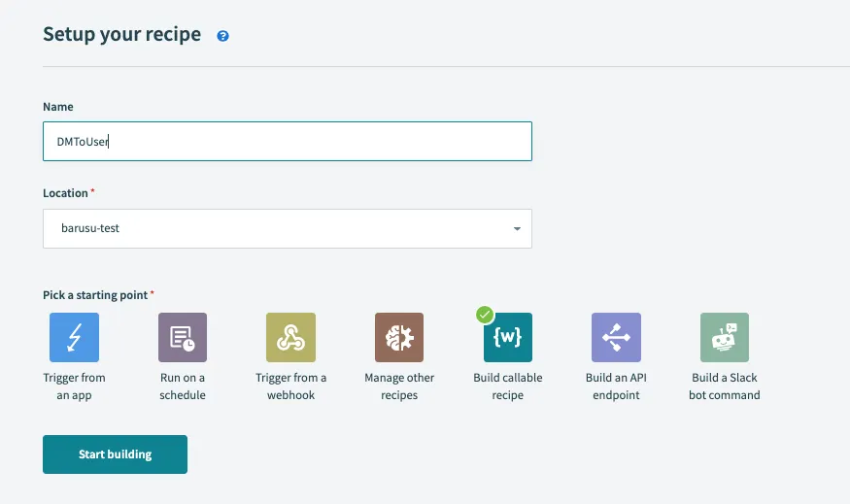Select the Build a Slack bot command icon

click(725, 337)
